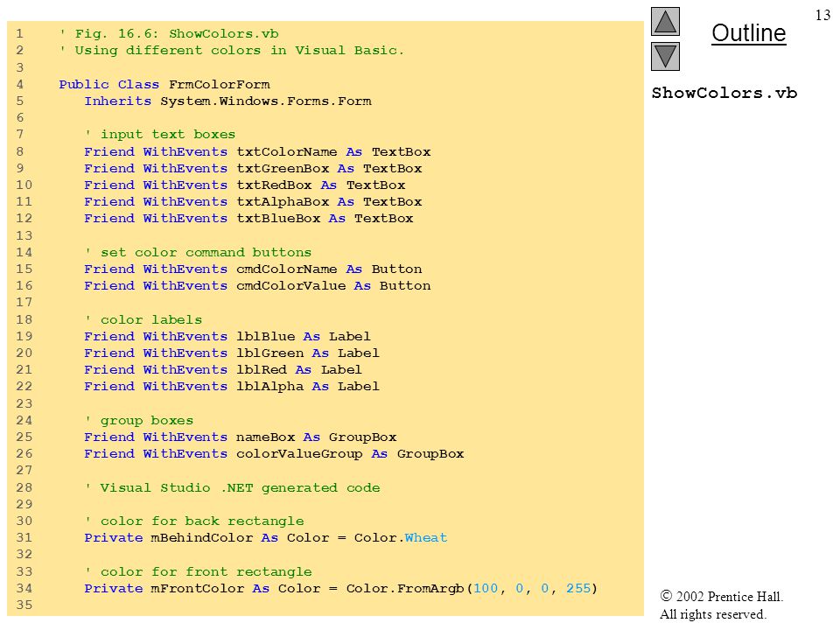Click the 'Public Class FrmColorForm' line
Image resolution: width=840 pixels, height=630 pixels.
(x=164, y=85)
